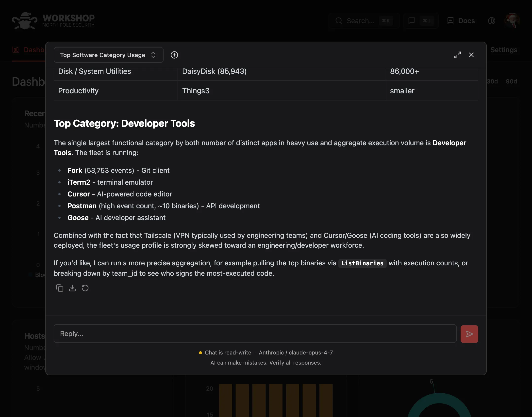Click the Fork Git client bullet
Image resolution: width=532 pixels, height=417 pixels.
pos(118,170)
